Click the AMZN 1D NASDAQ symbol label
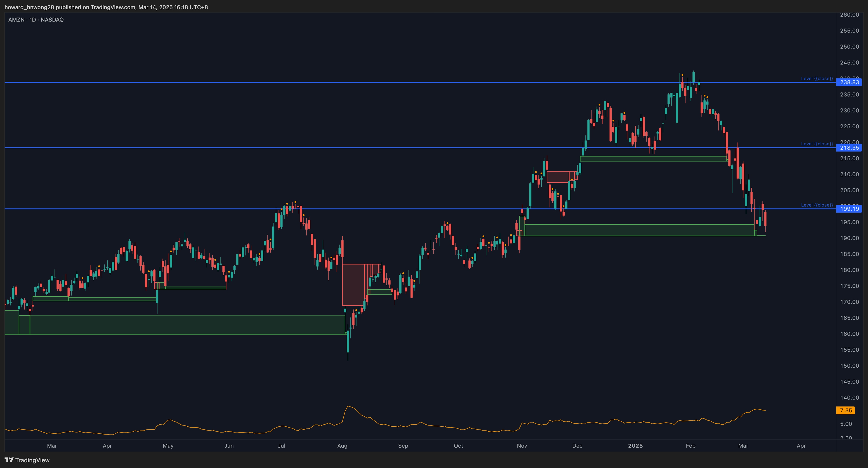 [36, 20]
